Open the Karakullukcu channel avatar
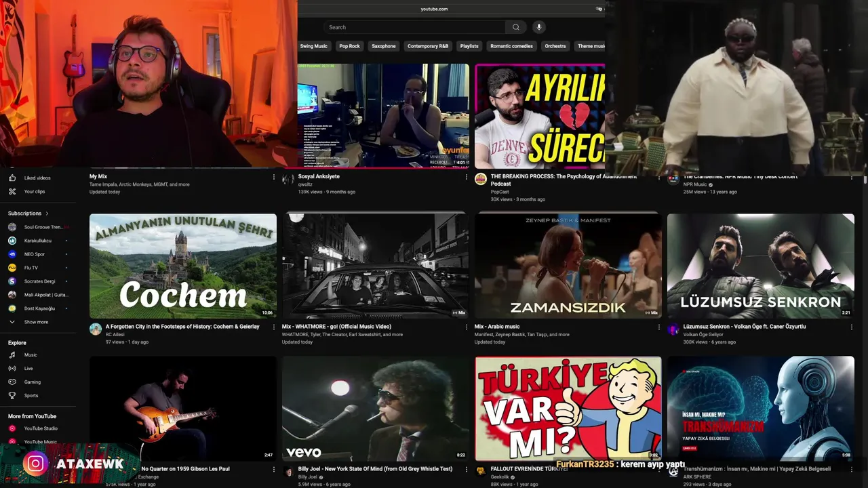868x488 pixels. (12, 241)
